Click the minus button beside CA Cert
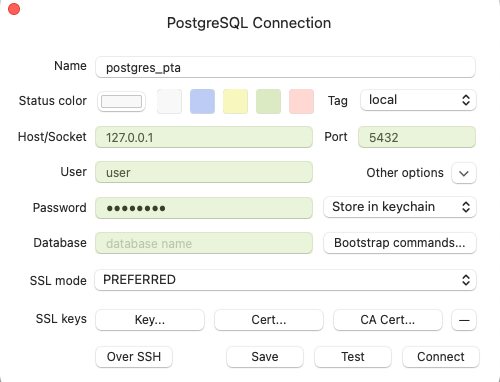500x382 pixels. pos(464,320)
